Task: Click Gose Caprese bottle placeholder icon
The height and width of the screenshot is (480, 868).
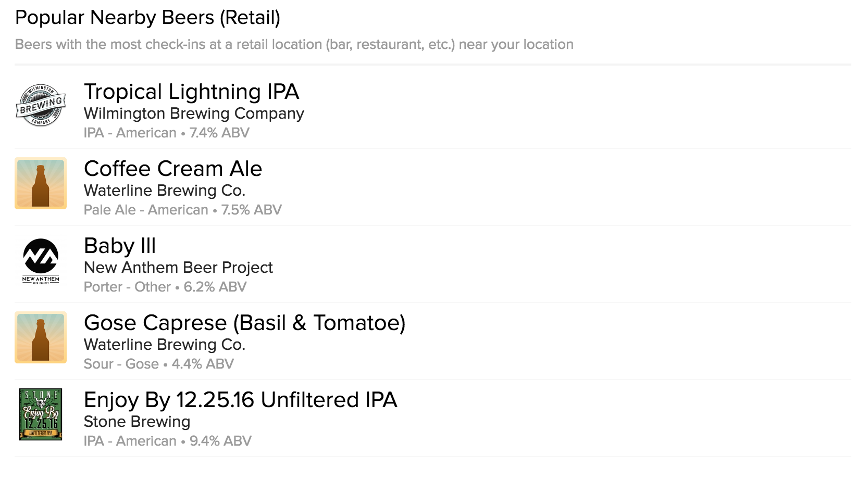Action: click(x=41, y=337)
